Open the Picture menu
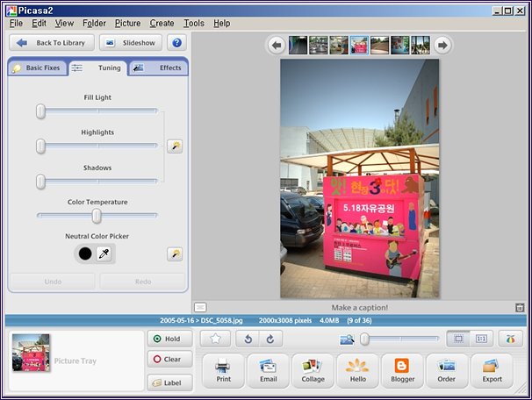 pyautogui.click(x=127, y=23)
